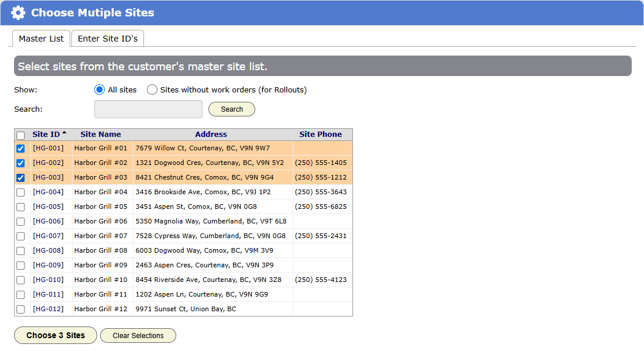Viewport: 644px width, 351px height.
Task: Uncheck the HG-001 row checkbox
Action: click(x=20, y=148)
